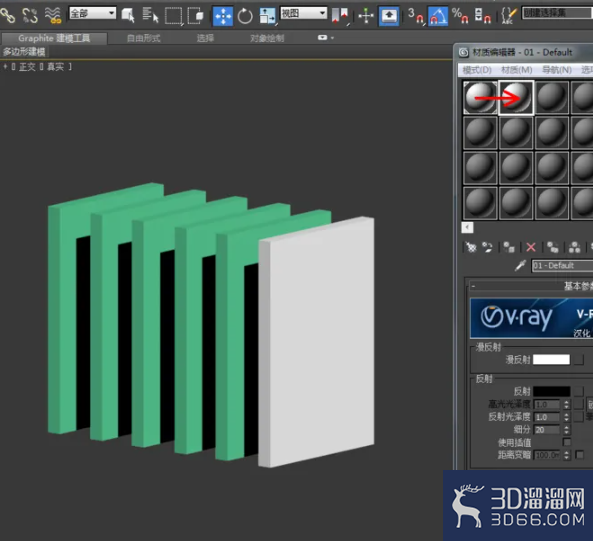Adjust the 细分 spinner arrows
Viewport: 593px width, 541px height.
[x=566, y=430]
